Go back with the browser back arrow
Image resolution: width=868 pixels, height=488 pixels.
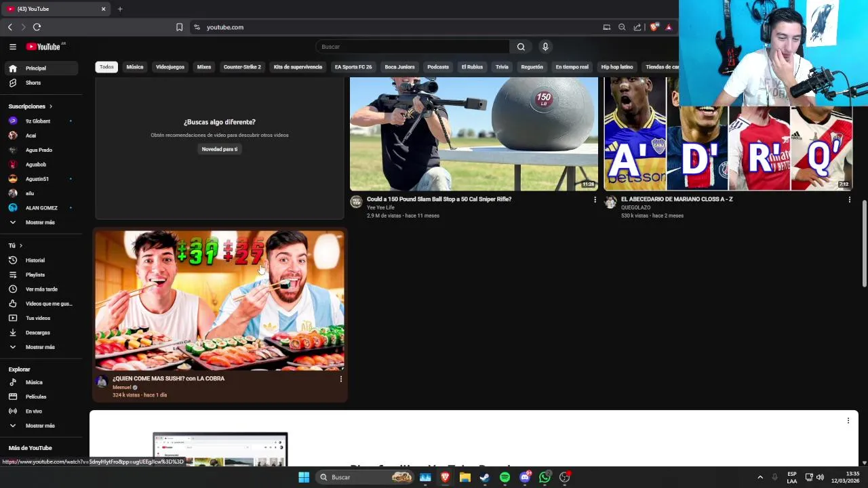(9, 27)
